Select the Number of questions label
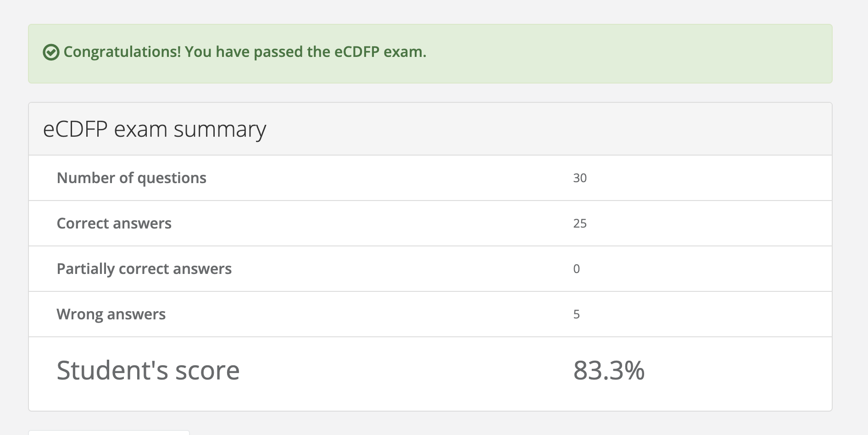The width and height of the screenshot is (868, 435). pos(132,178)
